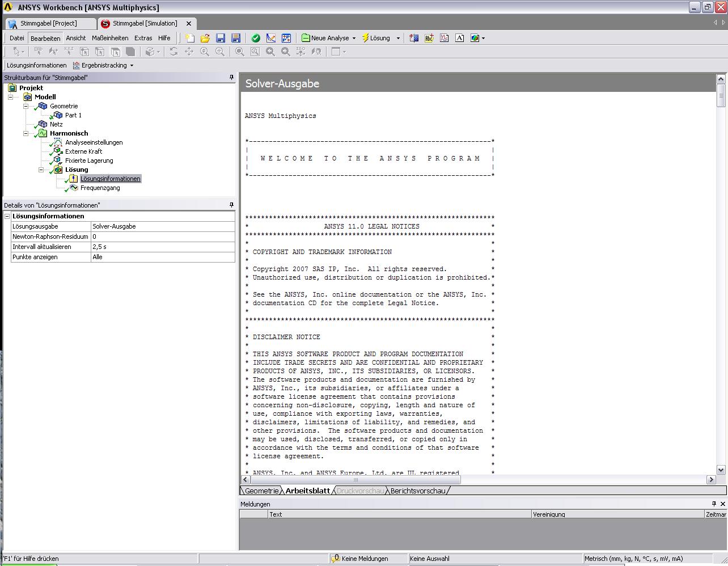Click the chart curve toolbar icon

(445, 38)
